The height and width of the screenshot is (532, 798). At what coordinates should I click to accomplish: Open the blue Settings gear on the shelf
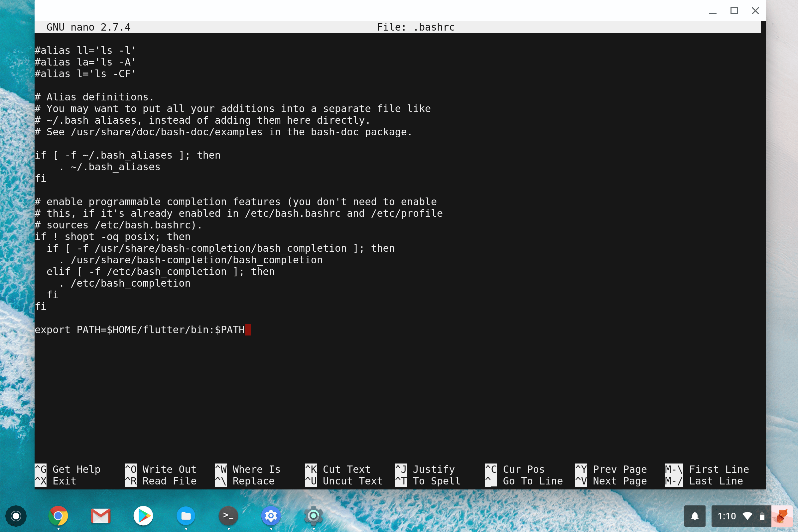pos(270,516)
